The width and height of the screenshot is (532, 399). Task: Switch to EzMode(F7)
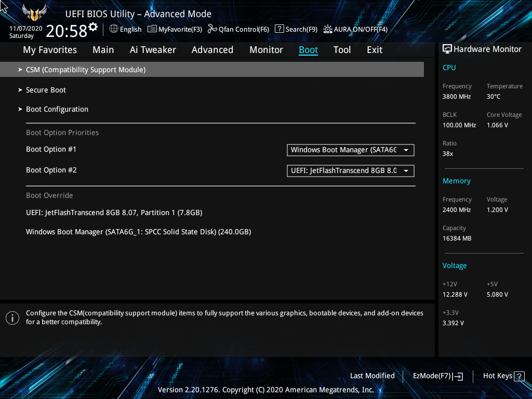click(x=437, y=376)
